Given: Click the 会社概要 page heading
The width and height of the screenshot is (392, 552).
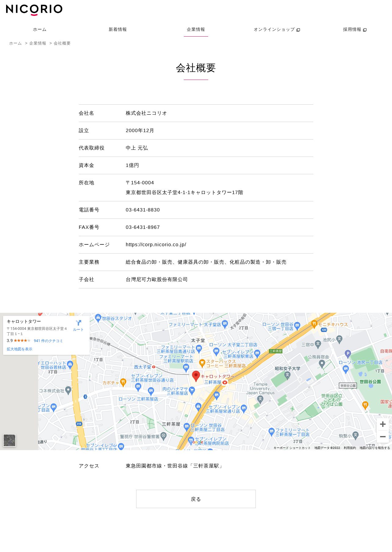Looking at the screenshot, I should 196,68.
